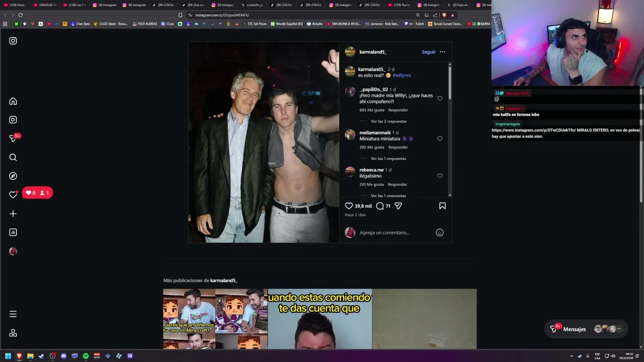
Task: Open the Wordle Español (ES) bookmark
Action: pos(287,24)
